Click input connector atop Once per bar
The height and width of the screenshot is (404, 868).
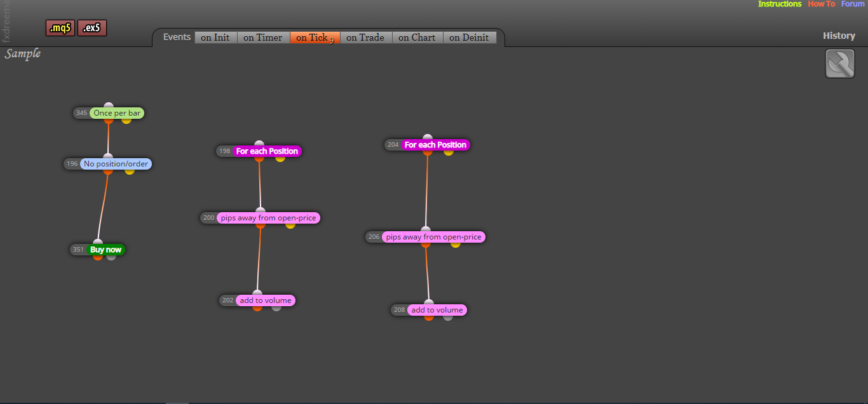(x=109, y=106)
